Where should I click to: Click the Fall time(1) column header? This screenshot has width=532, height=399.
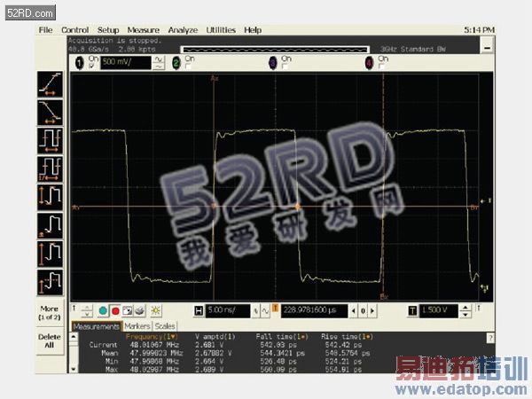pyautogui.click(x=282, y=337)
